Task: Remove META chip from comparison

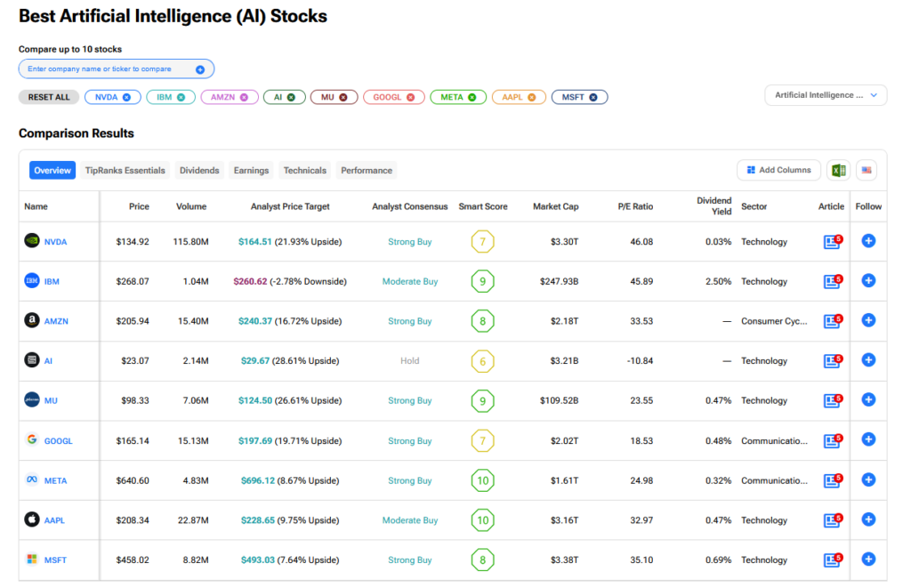Action: tap(472, 97)
